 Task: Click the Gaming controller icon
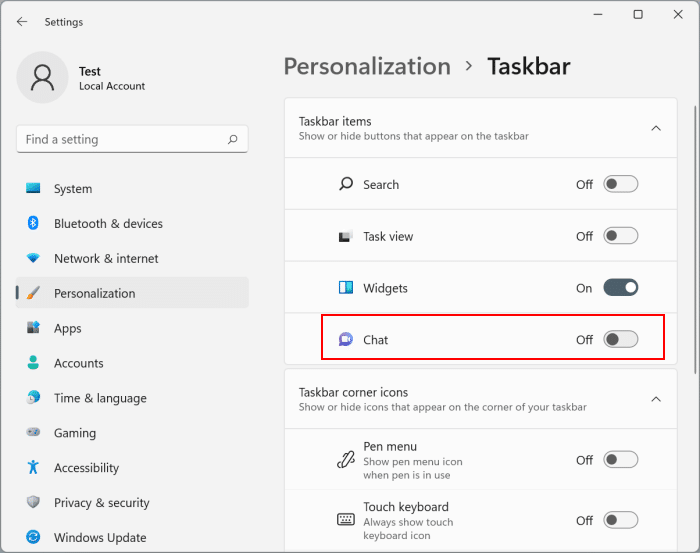click(33, 432)
